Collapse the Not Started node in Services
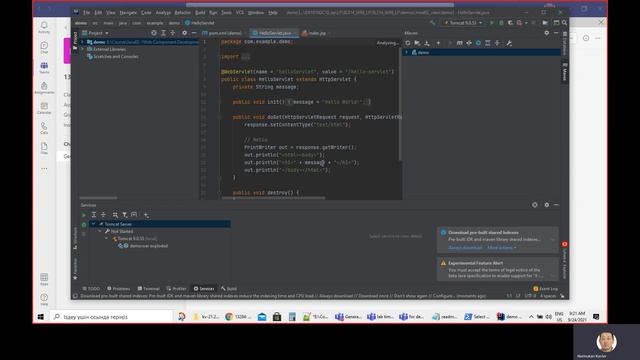 click(x=100, y=231)
